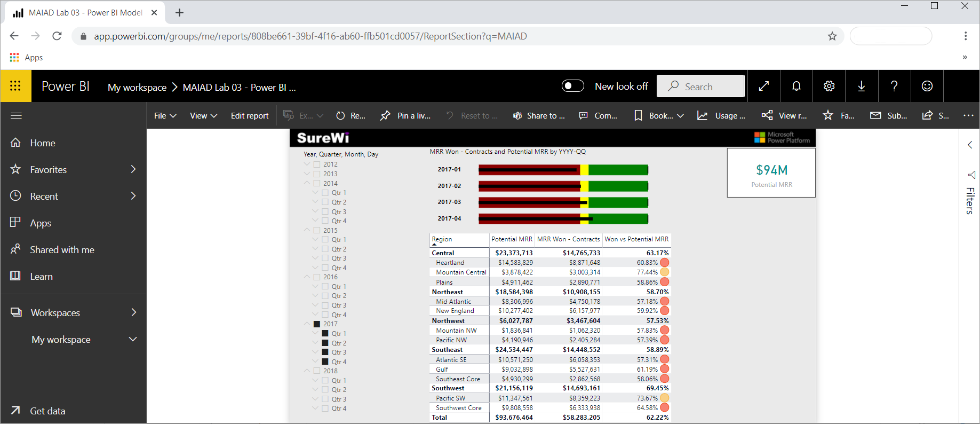Check the 2012 year checkbox
980x424 pixels.
tap(317, 164)
